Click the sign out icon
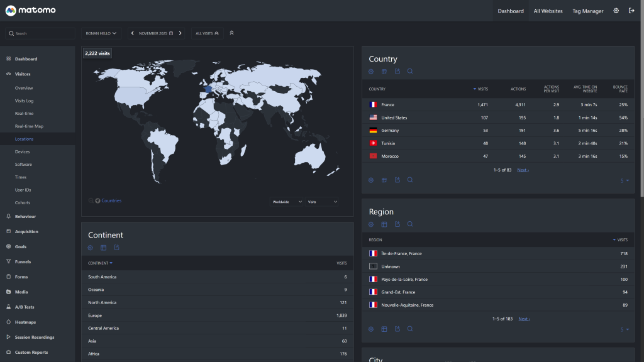Image resolution: width=644 pixels, height=362 pixels. pos(631,11)
